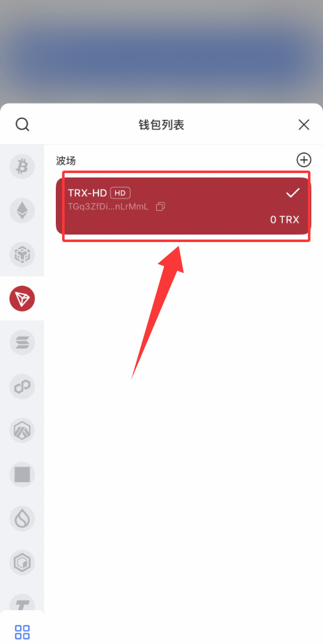Select the TRX-HD wallet card
The width and height of the screenshot is (323, 644).
(183, 205)
